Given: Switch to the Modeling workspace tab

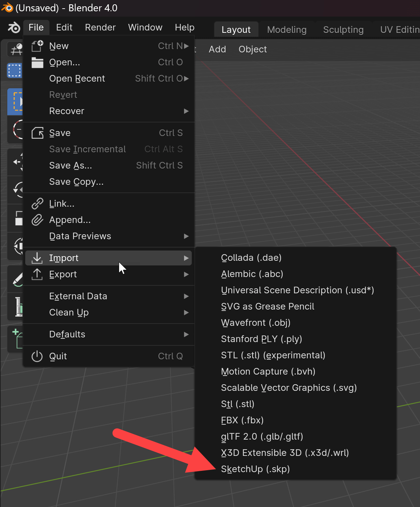Looking at the screenshot, I should pos(287,29).
